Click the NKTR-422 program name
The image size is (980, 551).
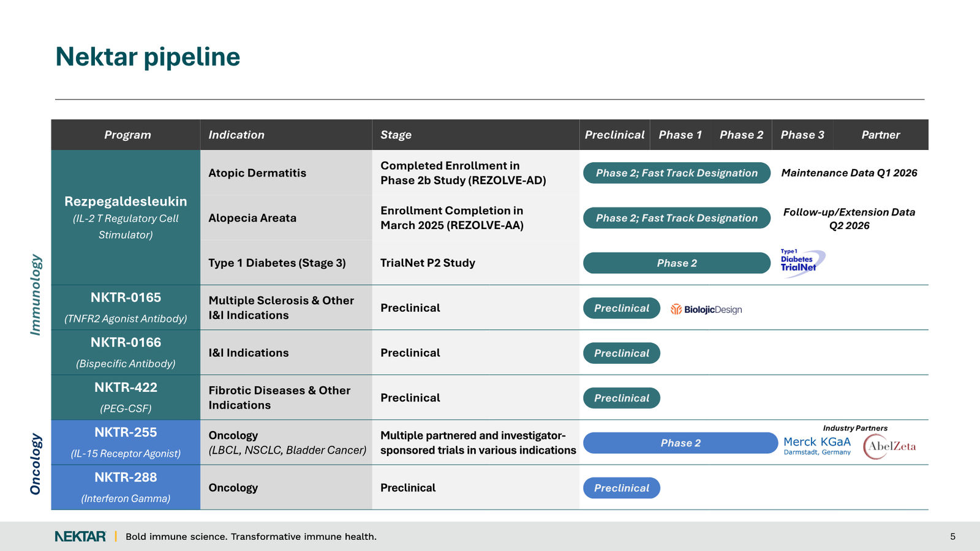pyautogui.click(x=126, y=388)
